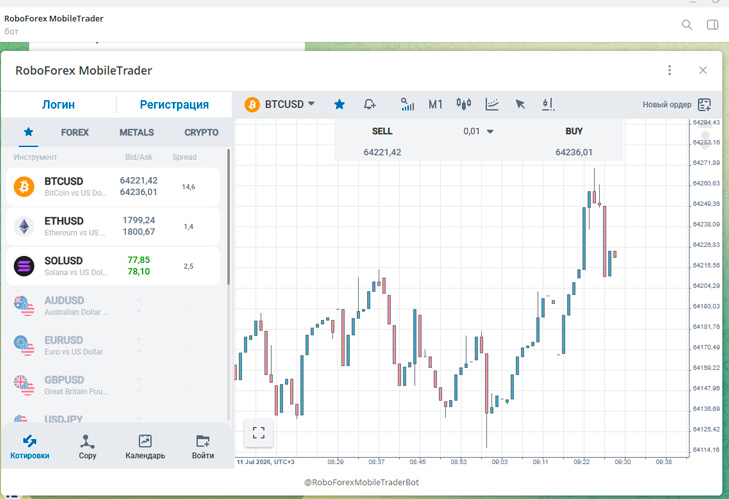Viewport: 729px width, 499px height.
Task: Click the SOLUSD price 77,85
Action: [139, 260]
